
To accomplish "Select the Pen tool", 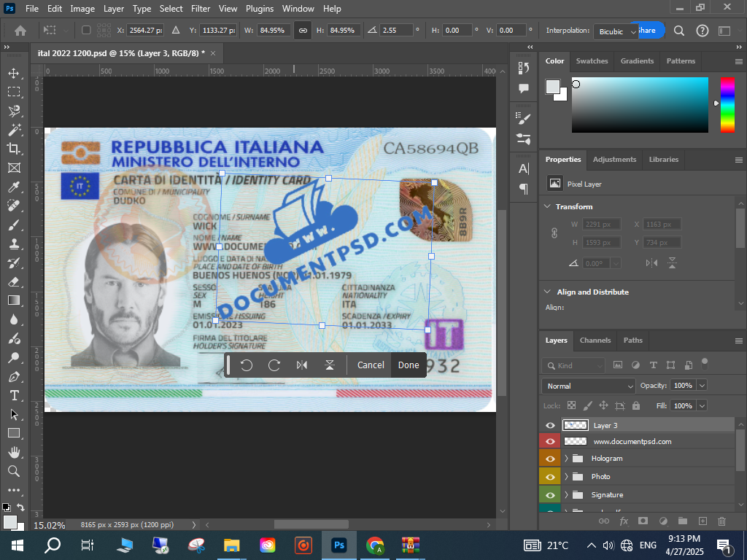I will point(14,377).
